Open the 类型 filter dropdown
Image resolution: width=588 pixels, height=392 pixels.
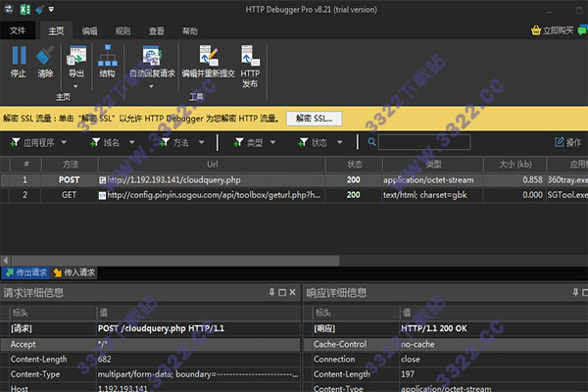(x=273, y=142)
